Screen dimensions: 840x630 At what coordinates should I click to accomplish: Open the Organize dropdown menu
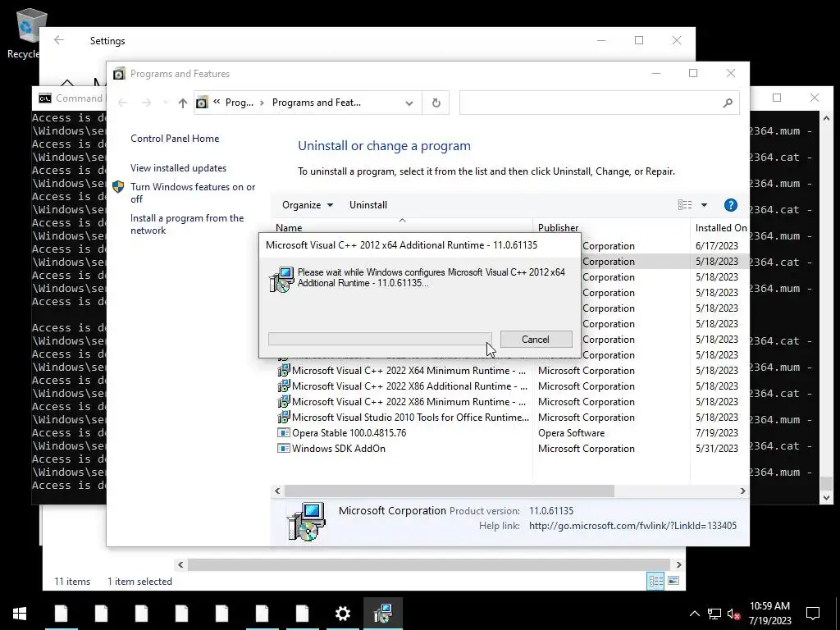pyautogui.click(x=308, y=204)
